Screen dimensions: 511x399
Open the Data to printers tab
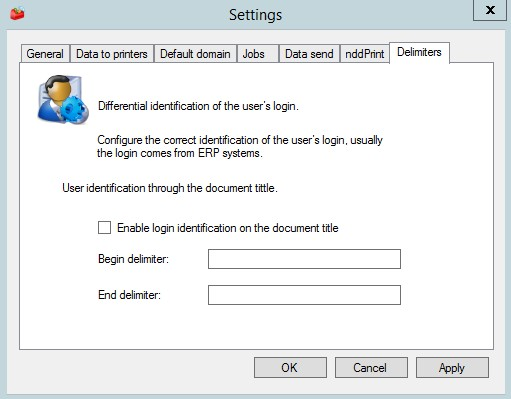click(112, 54)
